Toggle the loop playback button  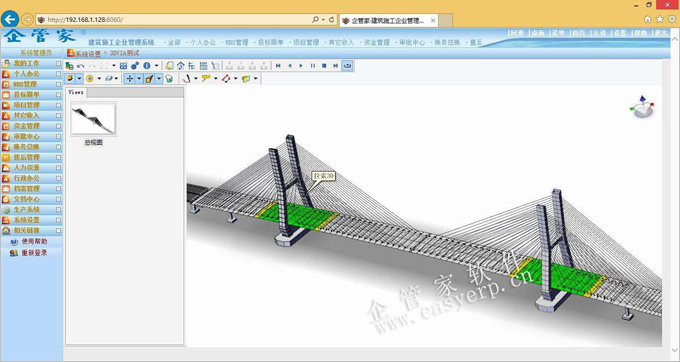[347, 66]
